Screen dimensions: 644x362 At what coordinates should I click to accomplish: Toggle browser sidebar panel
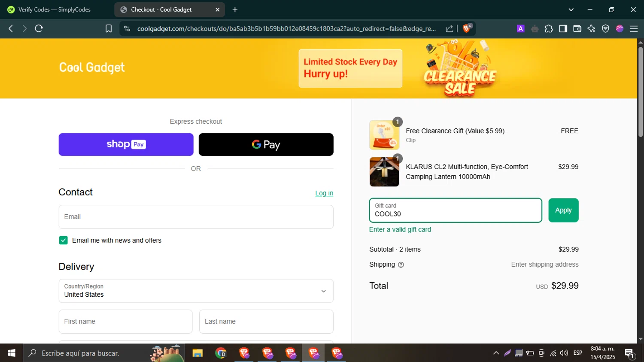(x=563, y=29)
